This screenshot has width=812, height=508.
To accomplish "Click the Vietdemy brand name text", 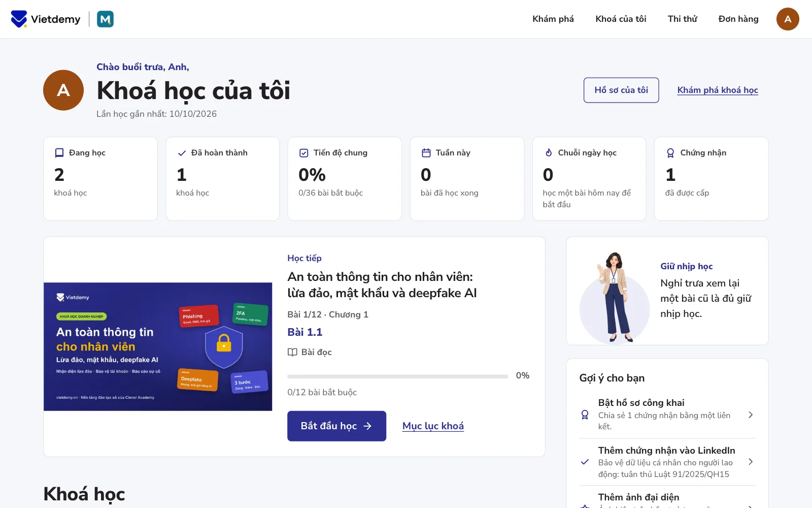I will [x=56, y=19].
